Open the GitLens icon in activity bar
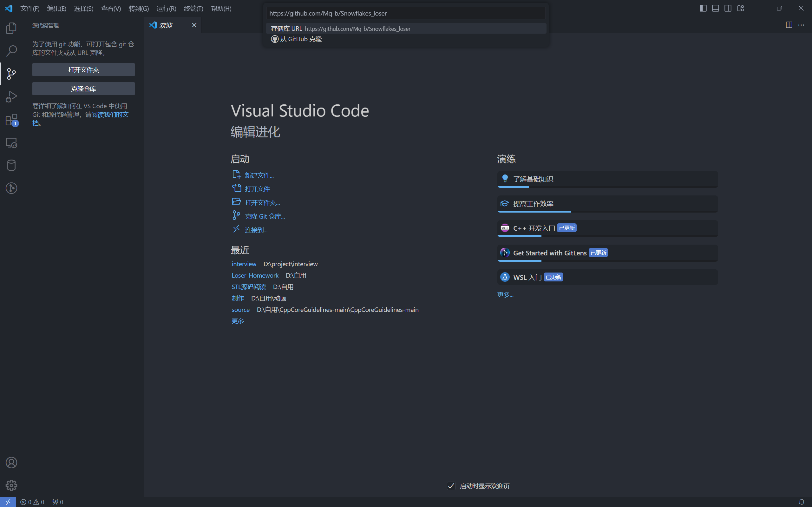 [x=11, y=188]
